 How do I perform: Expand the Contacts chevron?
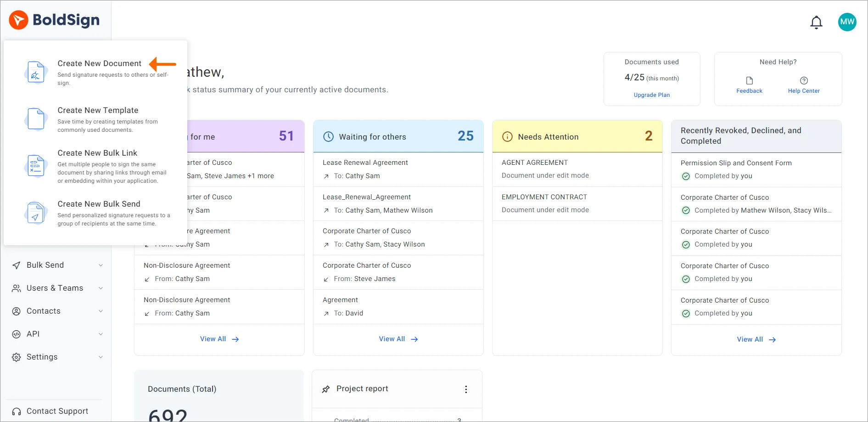click(101, 311)
